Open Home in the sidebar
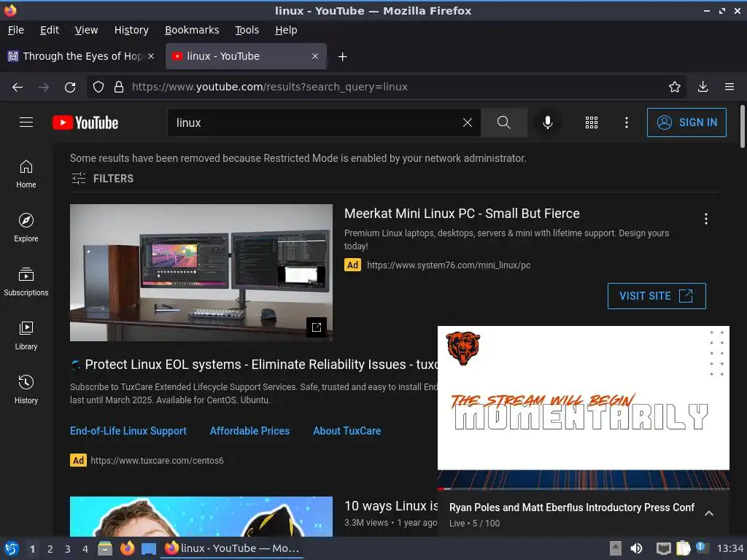The height and width of the screenshot is (560, 747). click(26, 174)
